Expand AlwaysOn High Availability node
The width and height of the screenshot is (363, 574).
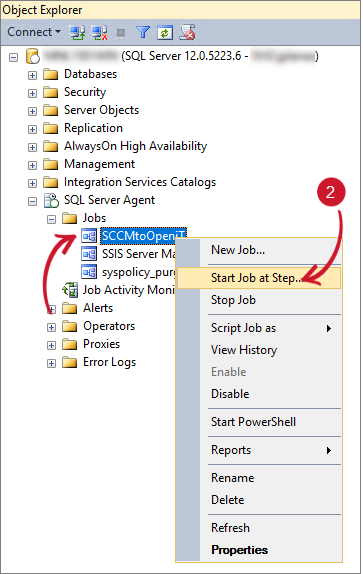(33, 147)
